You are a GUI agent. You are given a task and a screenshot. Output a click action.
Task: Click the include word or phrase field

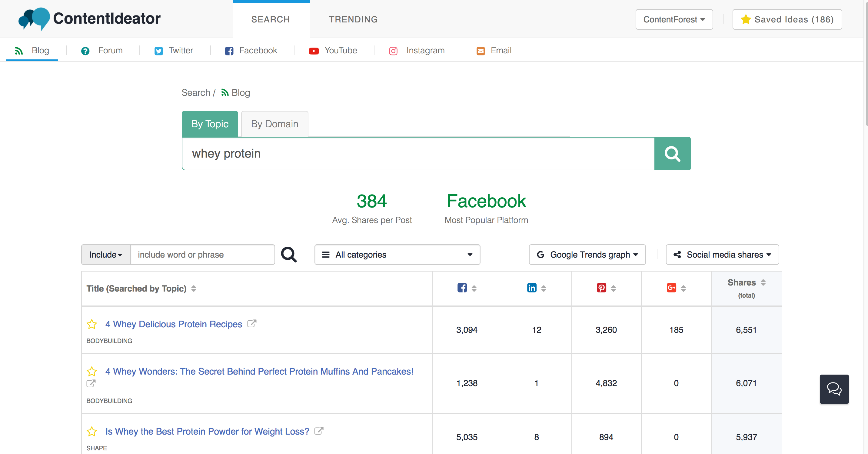click(202, 255)
